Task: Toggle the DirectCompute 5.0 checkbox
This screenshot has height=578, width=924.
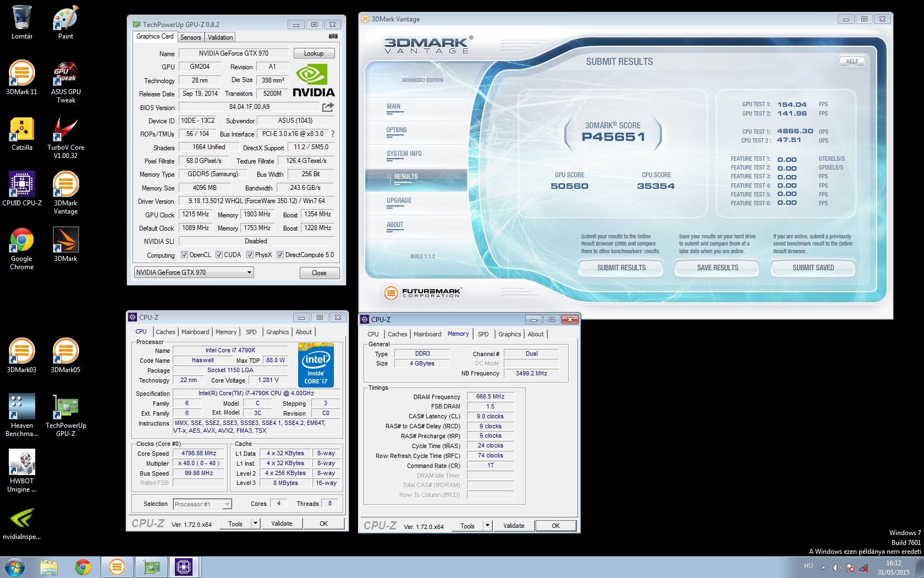Action: coord(280,255)
